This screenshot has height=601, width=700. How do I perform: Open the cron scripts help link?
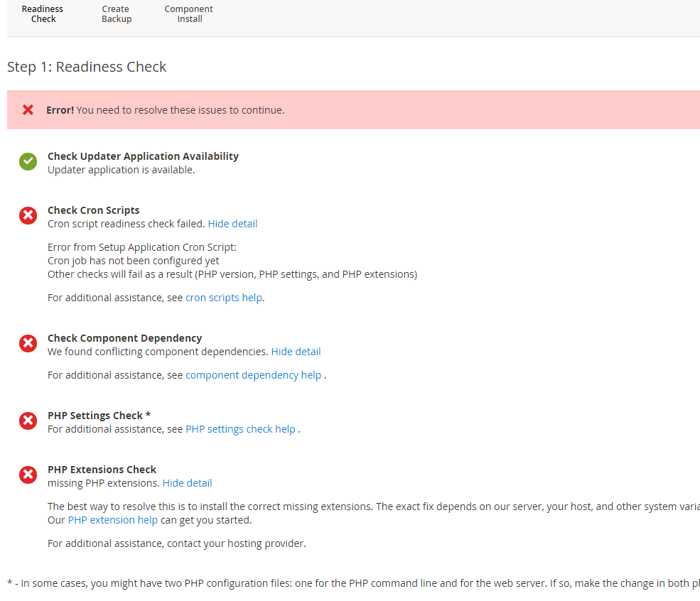click(223, 298)
